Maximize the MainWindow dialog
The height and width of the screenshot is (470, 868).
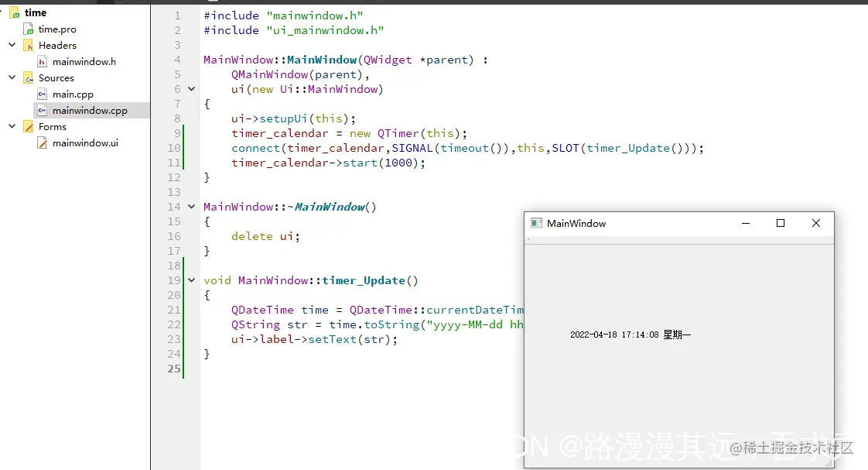(781, 223)
